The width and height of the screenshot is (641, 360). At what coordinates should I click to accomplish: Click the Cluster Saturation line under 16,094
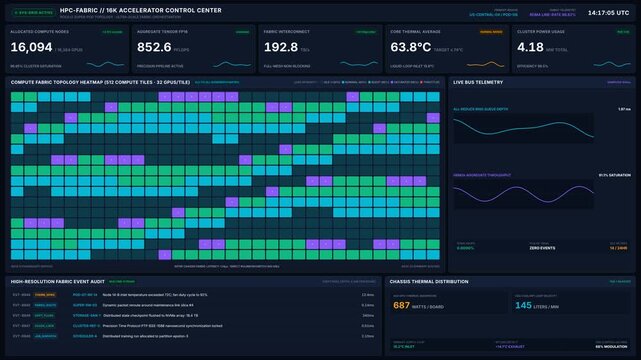36,66
